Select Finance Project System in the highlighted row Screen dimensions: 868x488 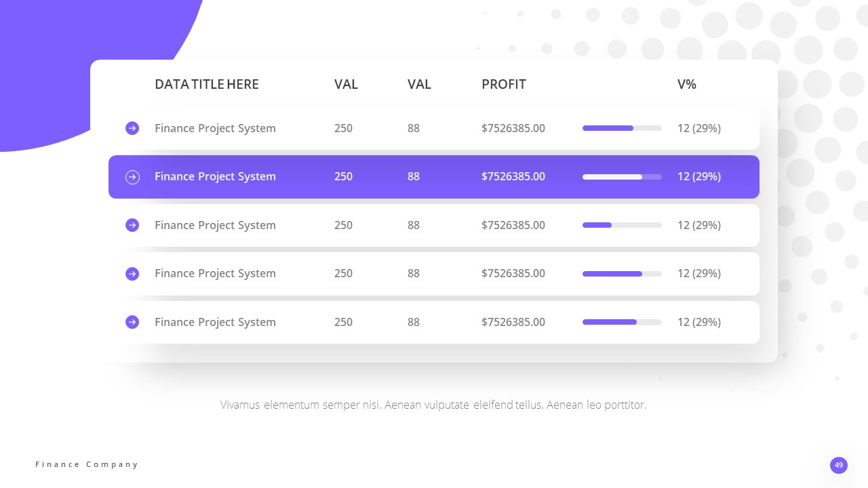215,176
